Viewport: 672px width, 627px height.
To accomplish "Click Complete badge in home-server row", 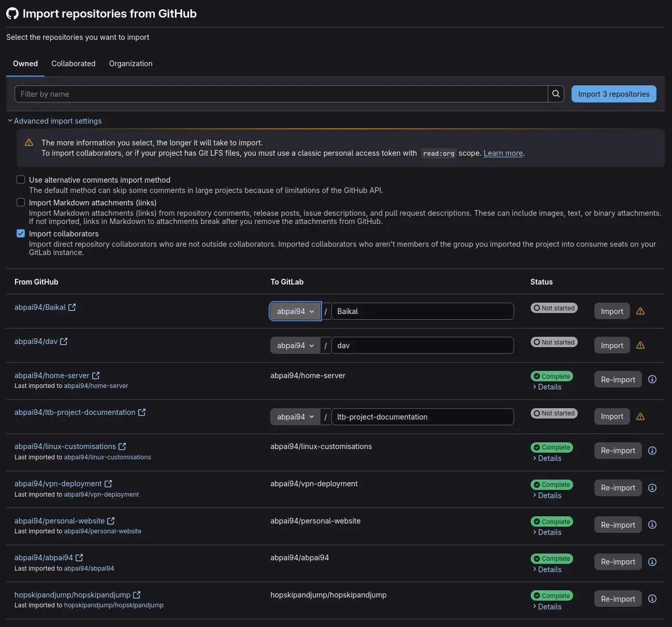I will coord(552,376).
